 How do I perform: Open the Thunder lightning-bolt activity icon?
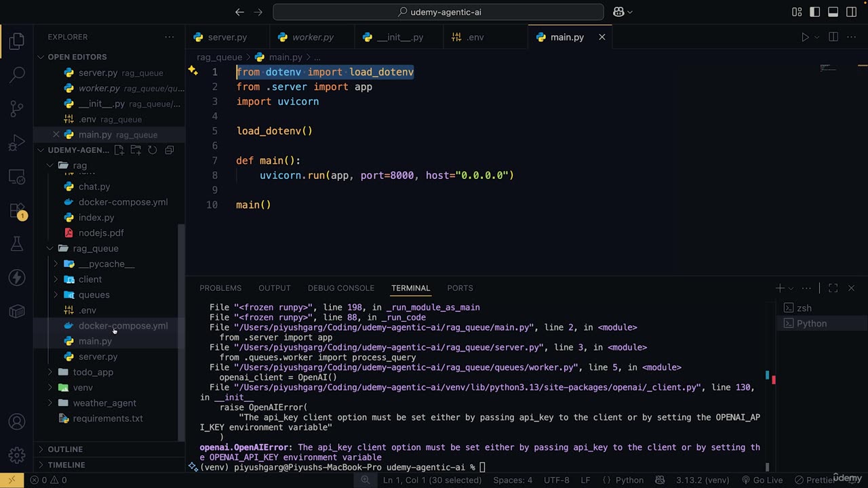[x=17, y=278]
